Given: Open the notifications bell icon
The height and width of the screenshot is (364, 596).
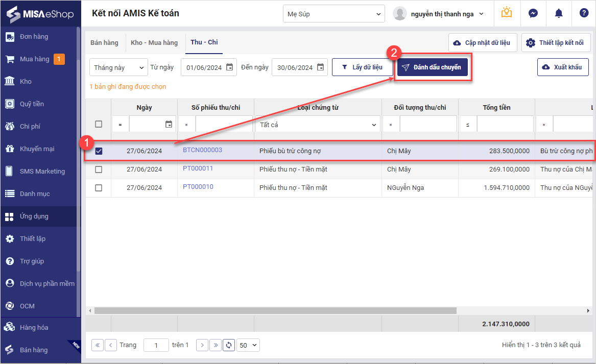Looking at the screenshot, I should pyautogui.click(x=558, y=13).
